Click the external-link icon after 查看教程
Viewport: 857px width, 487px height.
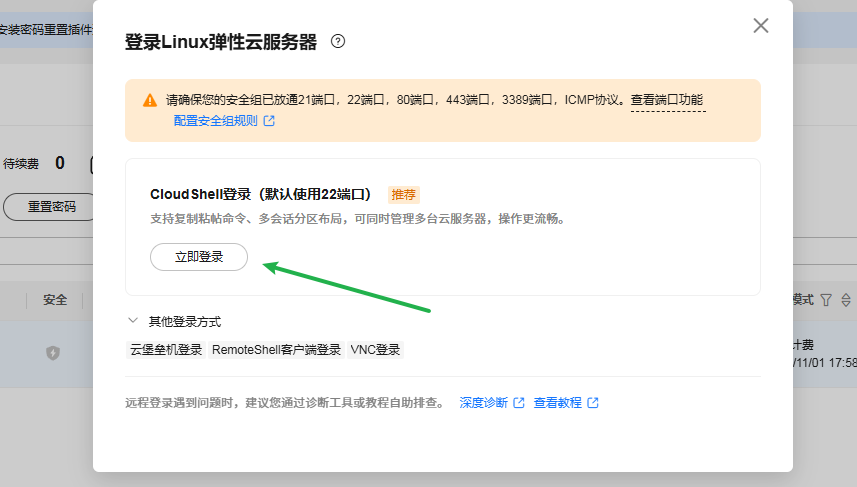[593, 403]
